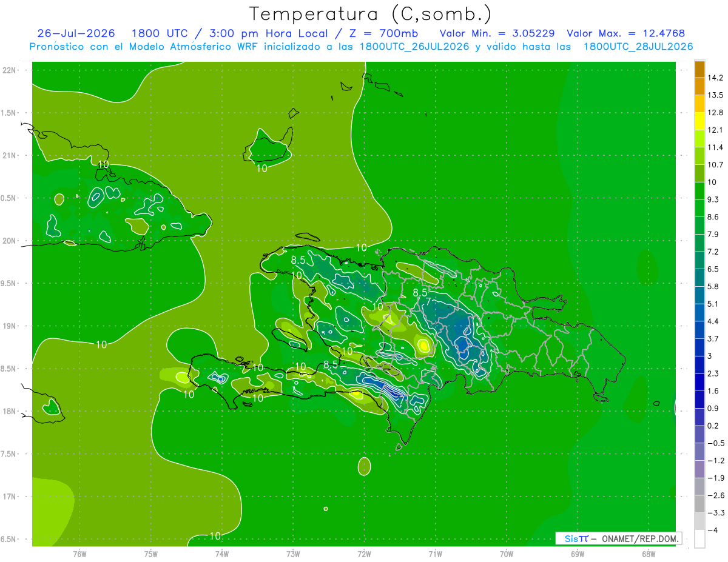Click the "22N" latitude axis label
728x562 pixels.
9,70
